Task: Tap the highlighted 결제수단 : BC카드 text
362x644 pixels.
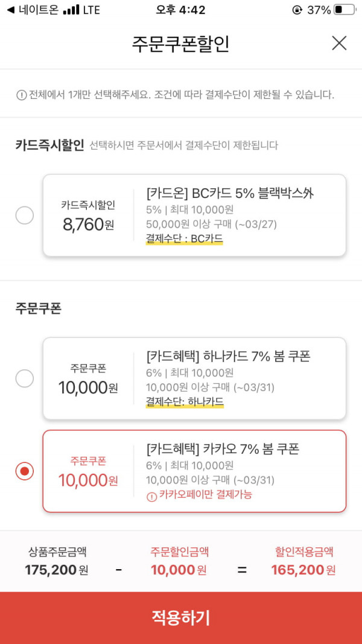Action: (184, 238)
